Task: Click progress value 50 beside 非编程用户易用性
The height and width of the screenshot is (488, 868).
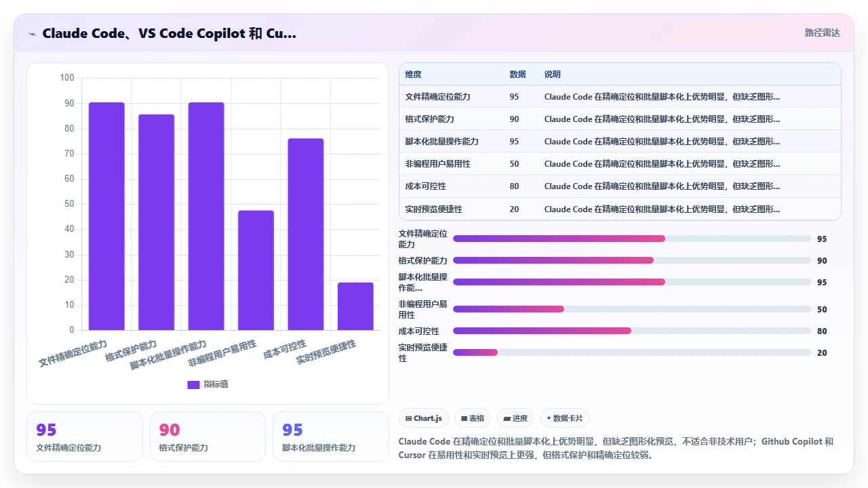Action: (822, 310)
